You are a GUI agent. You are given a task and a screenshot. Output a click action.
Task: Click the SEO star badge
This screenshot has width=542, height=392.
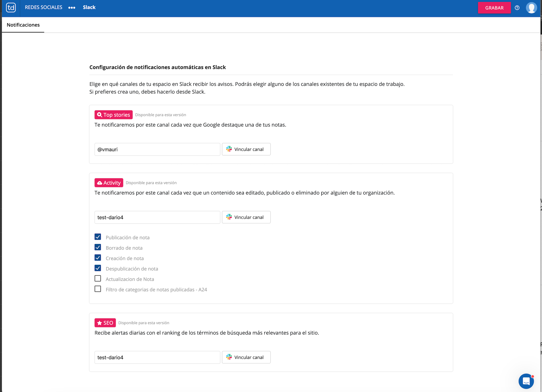tap(105, 323)
